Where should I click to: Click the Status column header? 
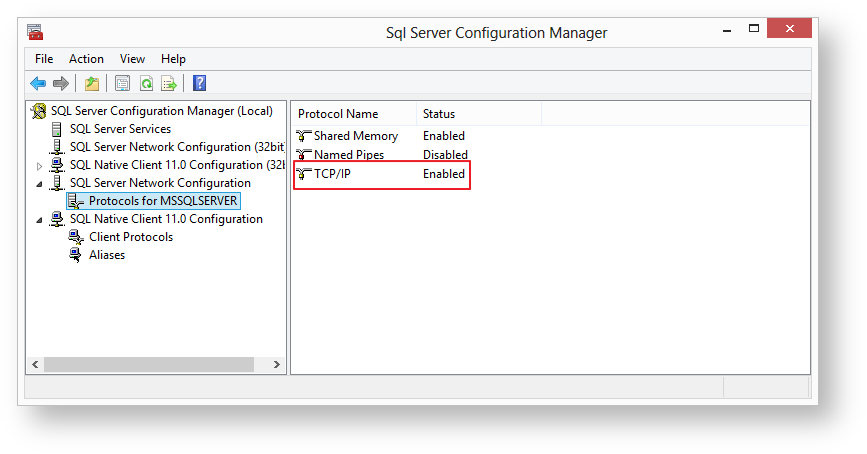(x=439, y=114)
